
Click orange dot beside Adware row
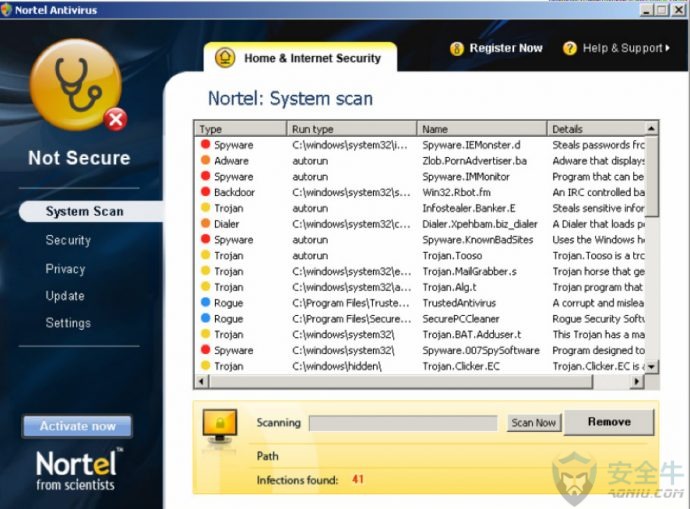205,160
